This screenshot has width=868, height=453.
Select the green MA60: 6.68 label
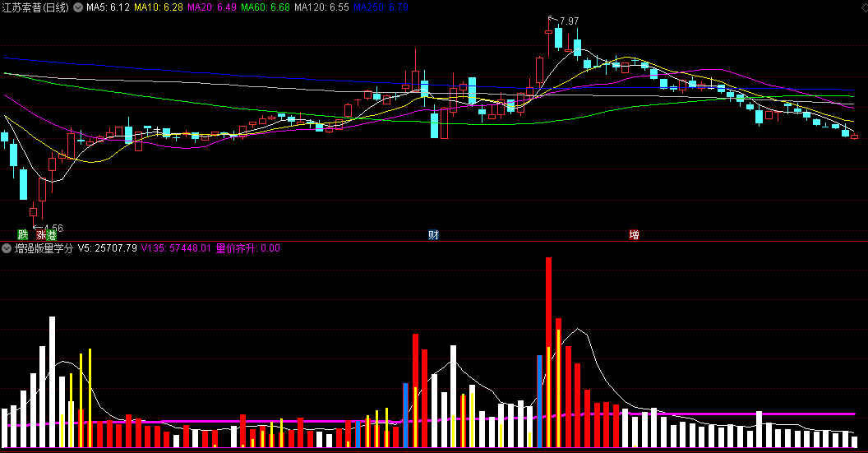point(265,7)
